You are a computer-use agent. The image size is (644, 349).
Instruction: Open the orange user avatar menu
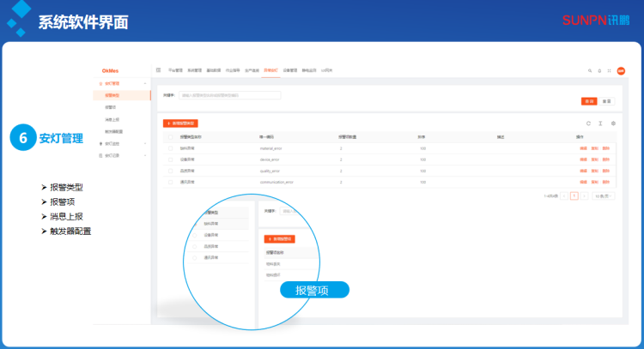pyautogui.click(x=621, y=70)
